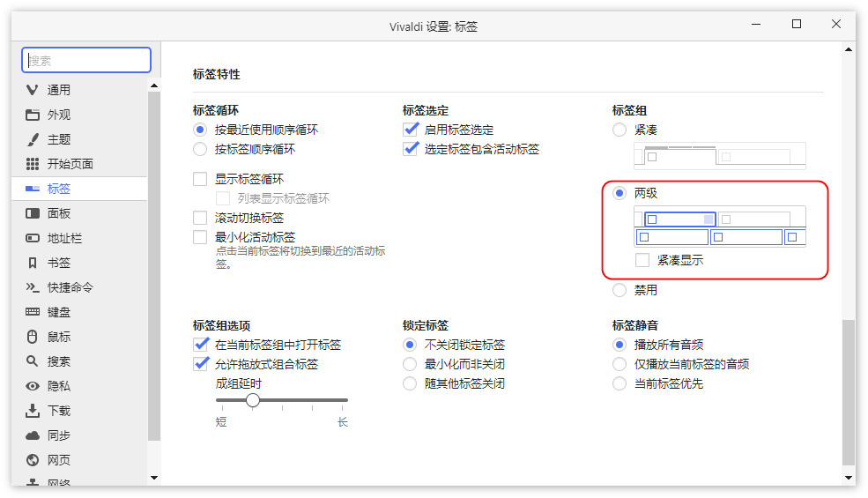Click the settings 搜索 input field
The image size is (868, 498).
coord(86,60)
